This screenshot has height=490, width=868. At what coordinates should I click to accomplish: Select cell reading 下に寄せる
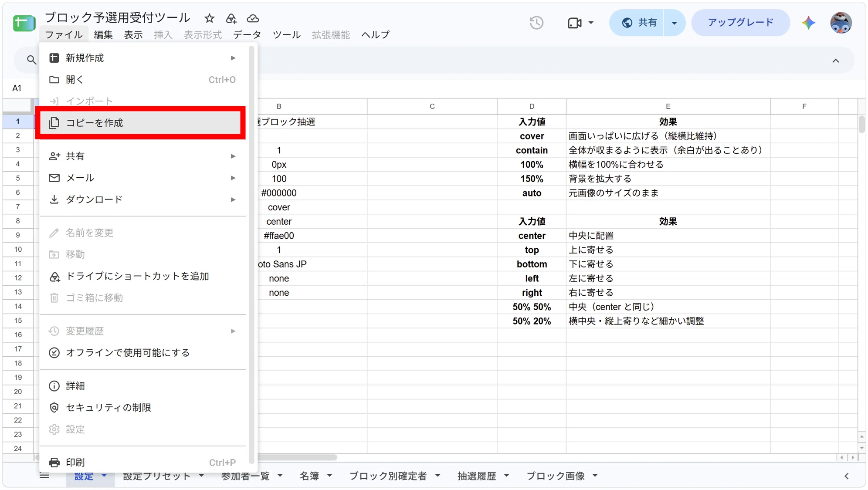point(668,264)
